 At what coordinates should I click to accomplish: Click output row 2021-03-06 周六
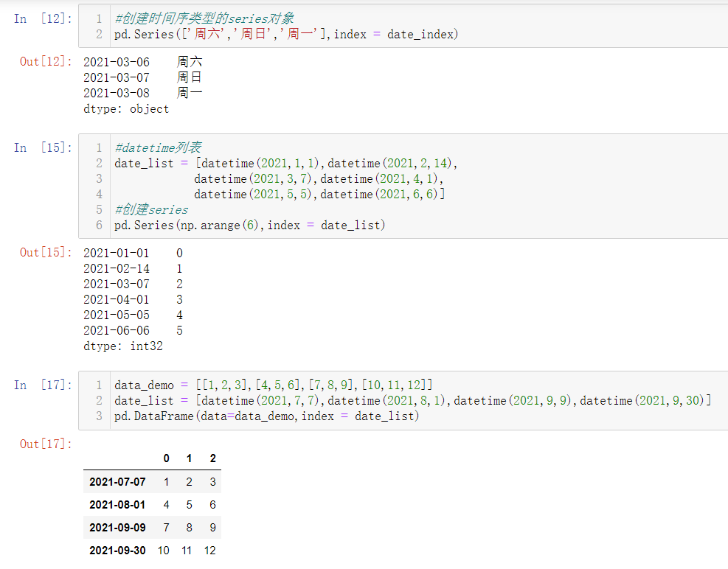click(x=143, y=62)
